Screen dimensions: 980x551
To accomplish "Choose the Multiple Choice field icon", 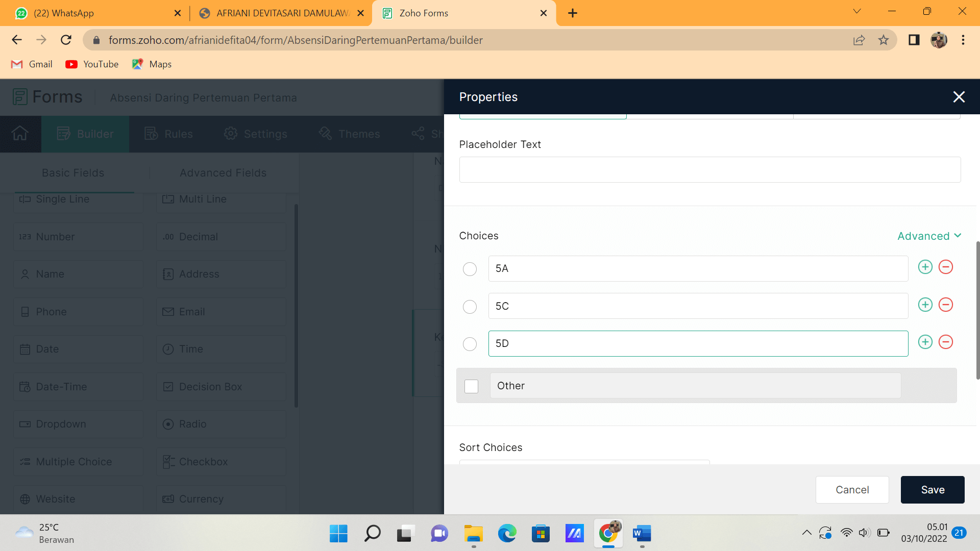I will (25, 462).
